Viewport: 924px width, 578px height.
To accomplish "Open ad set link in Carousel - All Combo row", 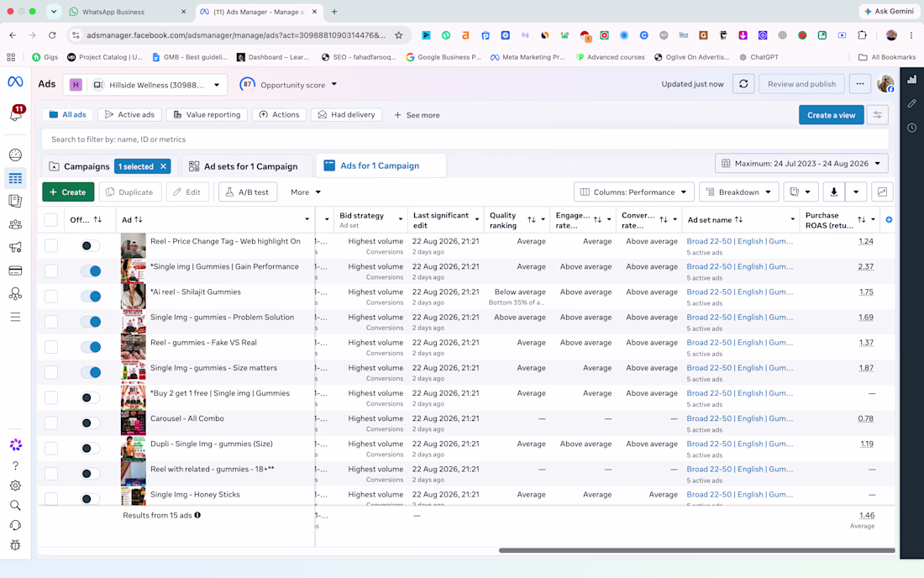I will [x=739, y=418].
